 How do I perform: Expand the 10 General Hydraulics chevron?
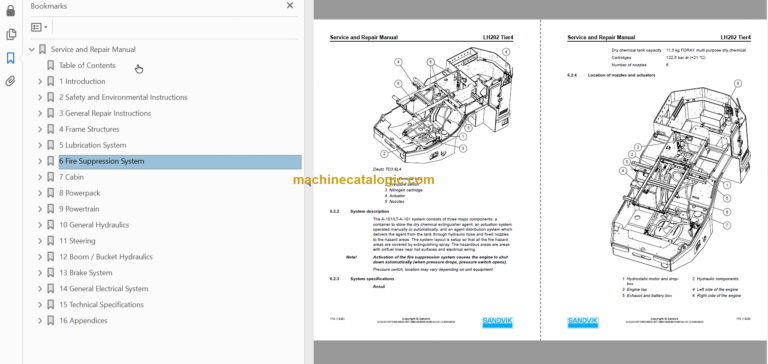click(40, 225)
